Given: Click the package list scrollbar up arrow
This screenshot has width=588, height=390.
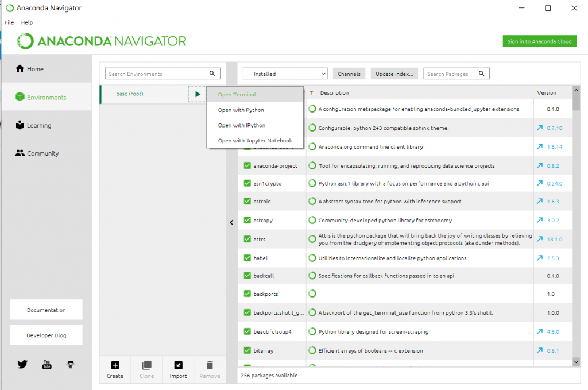Looking at the screenshot, I should coord(577,90).
